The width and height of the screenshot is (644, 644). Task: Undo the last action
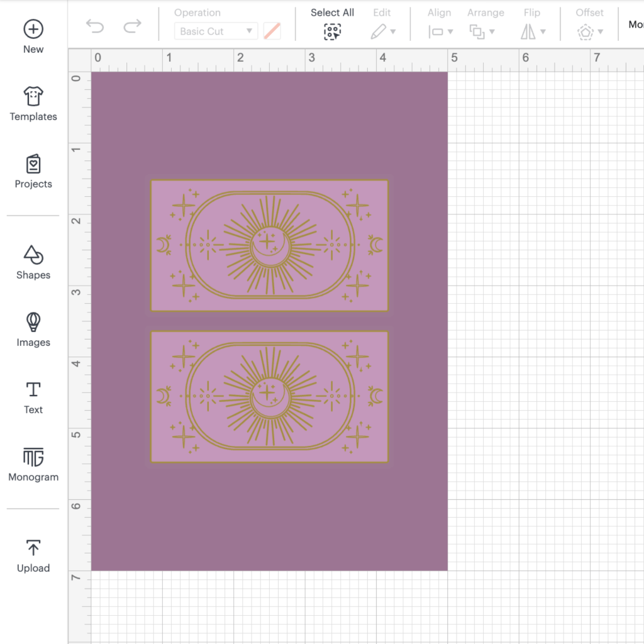pos(95,26)
